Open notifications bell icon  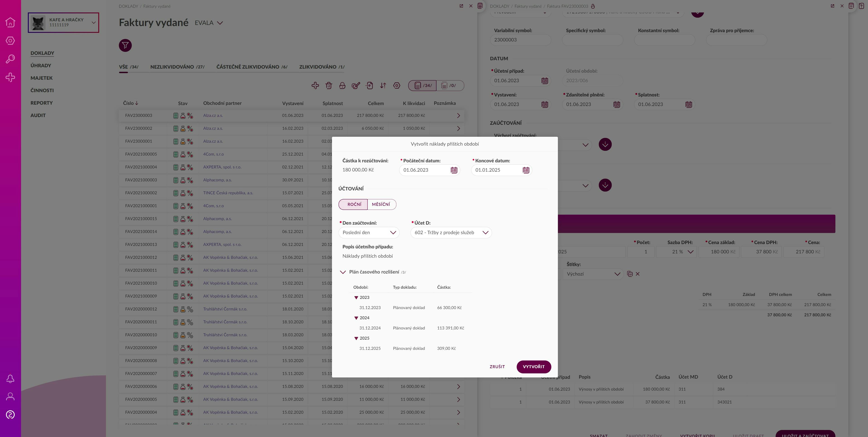click(x=10, y=379)
